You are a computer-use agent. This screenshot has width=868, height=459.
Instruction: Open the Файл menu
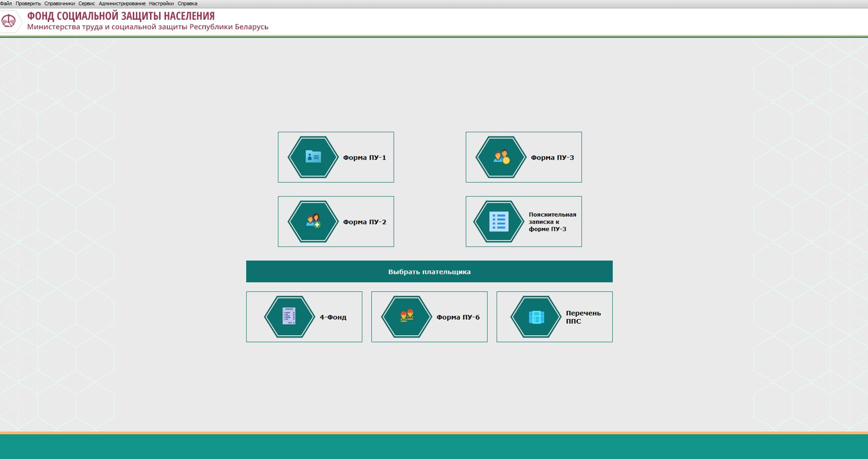point(6,4)
